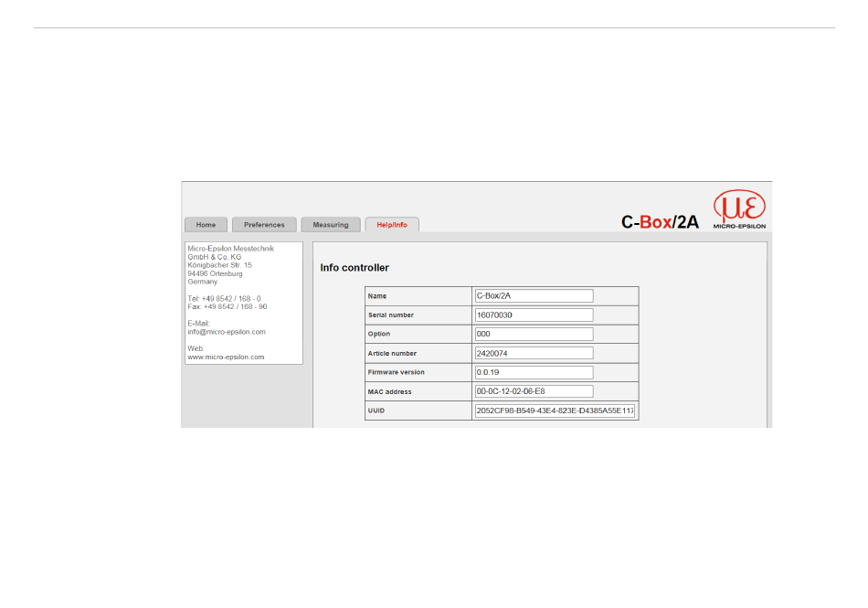The height and width of the screenshot is (608, 868).
Task: Open the Home tab
Action: click(x=206, y=225)
